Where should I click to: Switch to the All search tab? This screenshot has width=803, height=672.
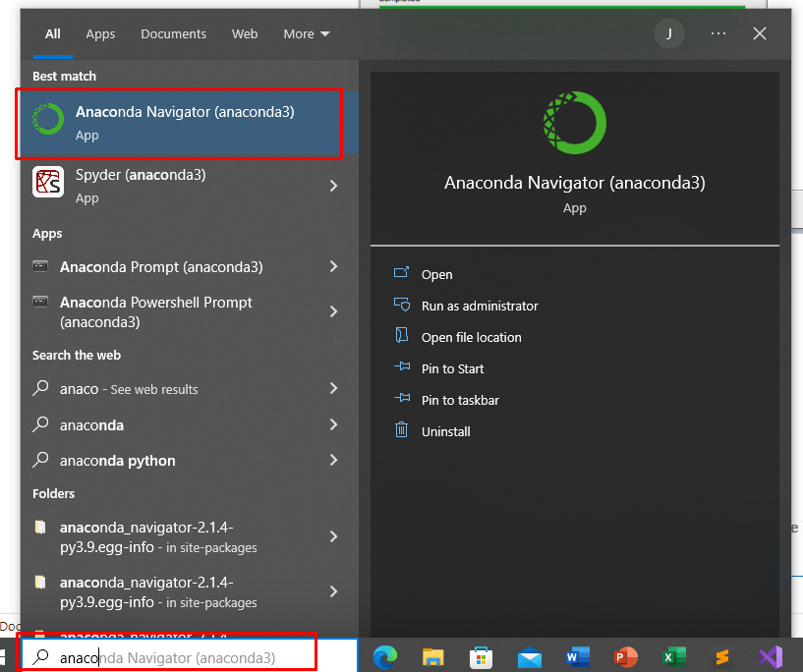pos(53,33)
